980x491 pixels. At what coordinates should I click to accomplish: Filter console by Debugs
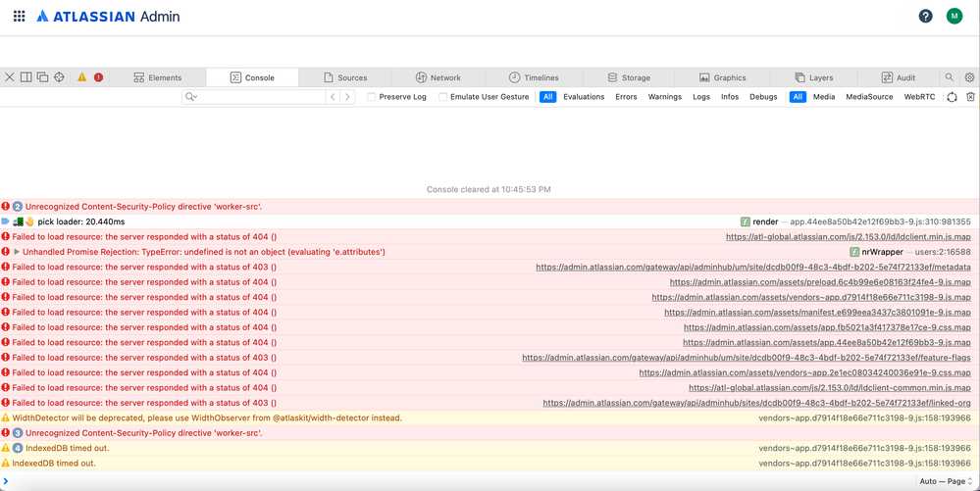[764, 97]
